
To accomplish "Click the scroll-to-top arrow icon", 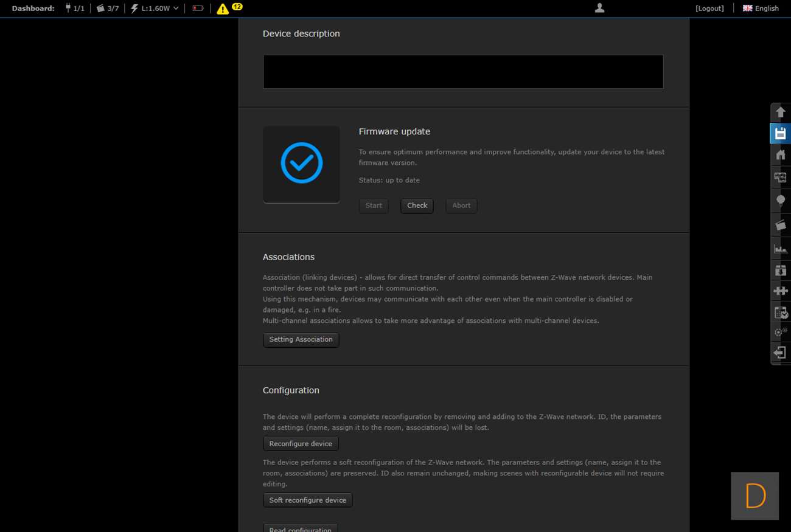I will pos(780,112).
